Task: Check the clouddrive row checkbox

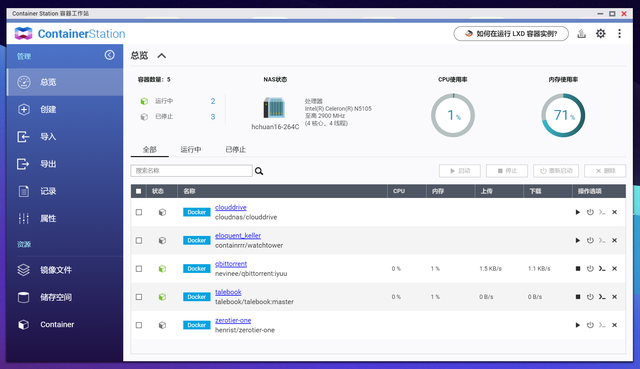Action: click(x=139, y=212)
